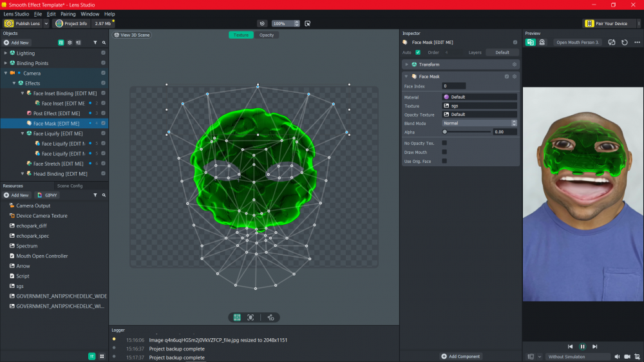Enable the Draw Mouth checkbox
This screenshot has height=362, width=644.
pos(444,152)
